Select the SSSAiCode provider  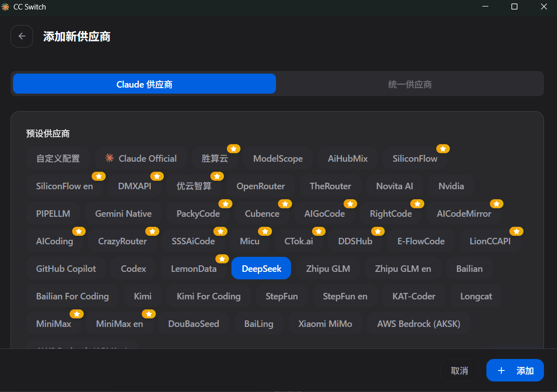coord(193,241)
